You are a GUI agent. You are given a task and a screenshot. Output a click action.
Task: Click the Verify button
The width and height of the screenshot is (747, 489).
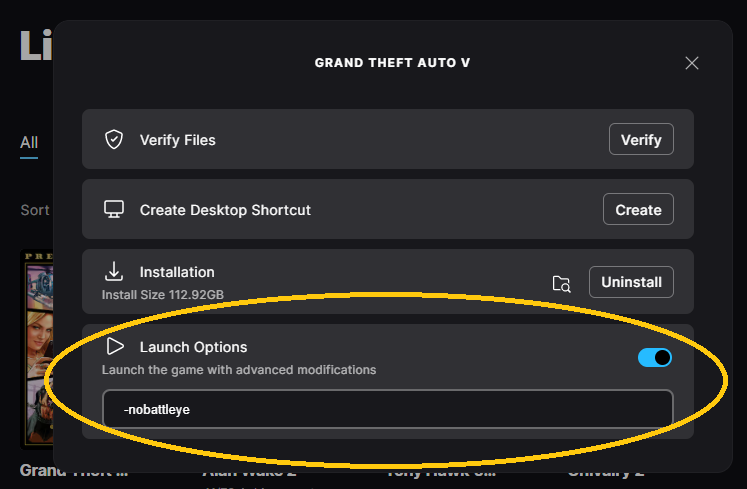coord(641,139)
